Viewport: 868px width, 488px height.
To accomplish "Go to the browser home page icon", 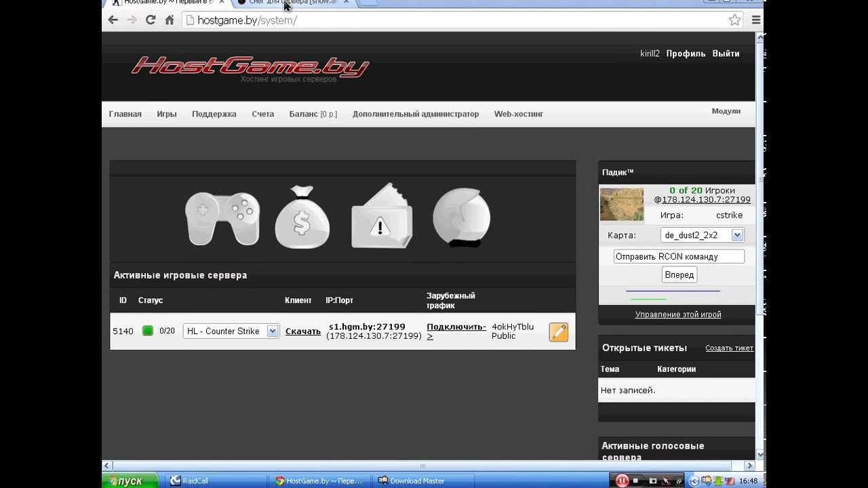I will point(170,20).
